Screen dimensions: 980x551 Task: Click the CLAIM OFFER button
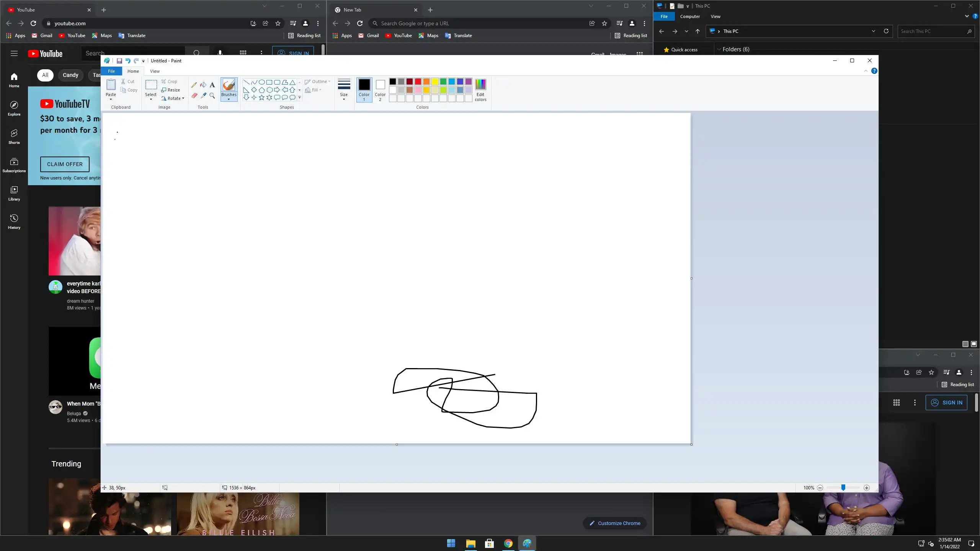pyautogui.click(x=65, y=164)
